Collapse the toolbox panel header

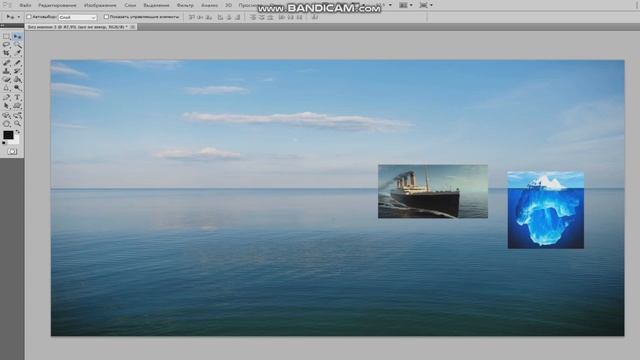(3, 25)
